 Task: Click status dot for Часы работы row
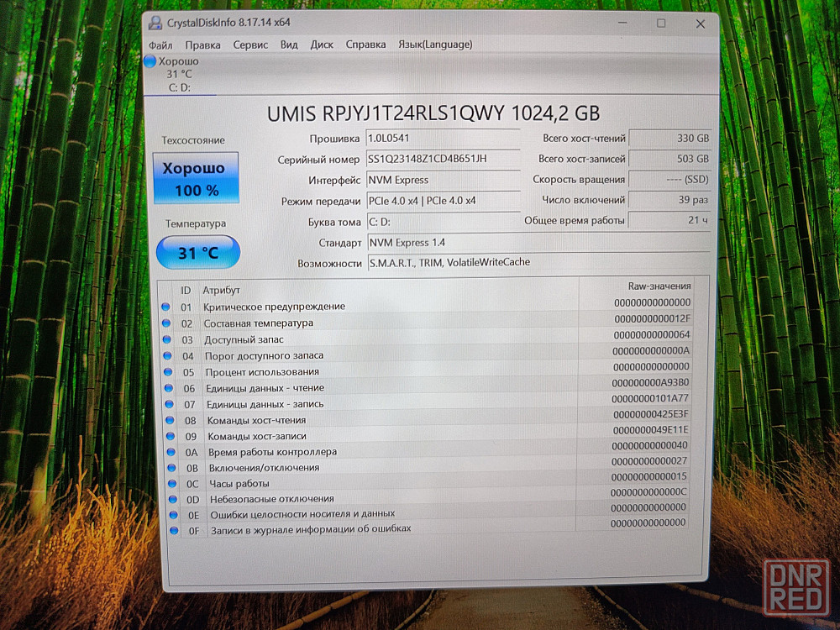[172, 483]
